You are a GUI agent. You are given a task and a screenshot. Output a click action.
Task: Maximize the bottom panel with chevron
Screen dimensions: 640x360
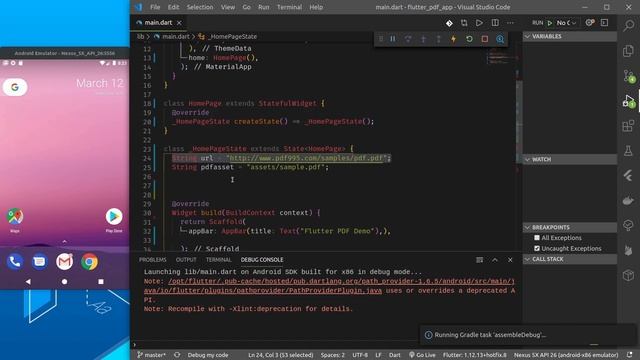pyautogui.click(x=495, y=260)
